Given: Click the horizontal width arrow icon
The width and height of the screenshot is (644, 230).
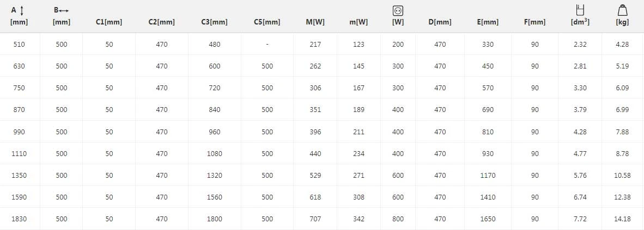Looking at the screenshot, I should click(x=64, y=10).
